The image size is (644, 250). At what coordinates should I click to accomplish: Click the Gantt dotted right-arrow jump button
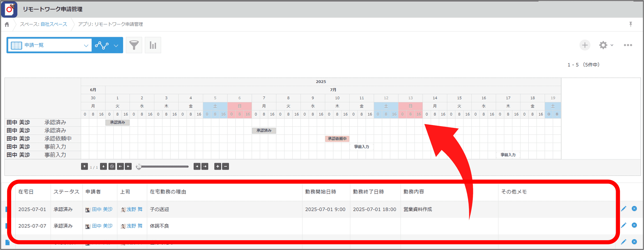pos(205,167)
